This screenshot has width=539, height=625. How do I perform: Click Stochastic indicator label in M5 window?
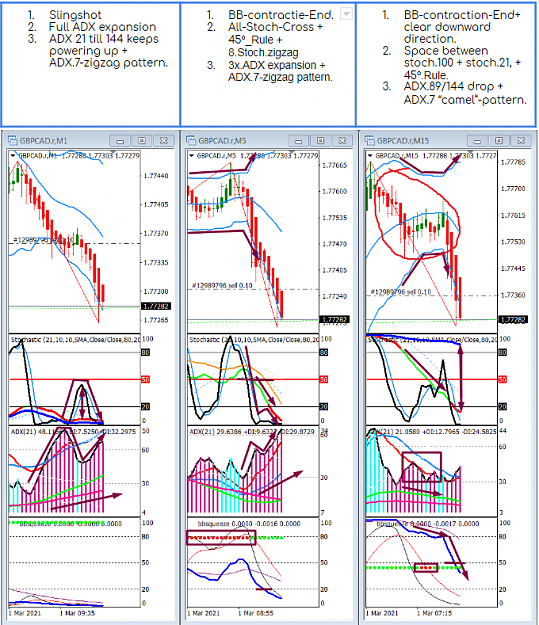point(254,340)
